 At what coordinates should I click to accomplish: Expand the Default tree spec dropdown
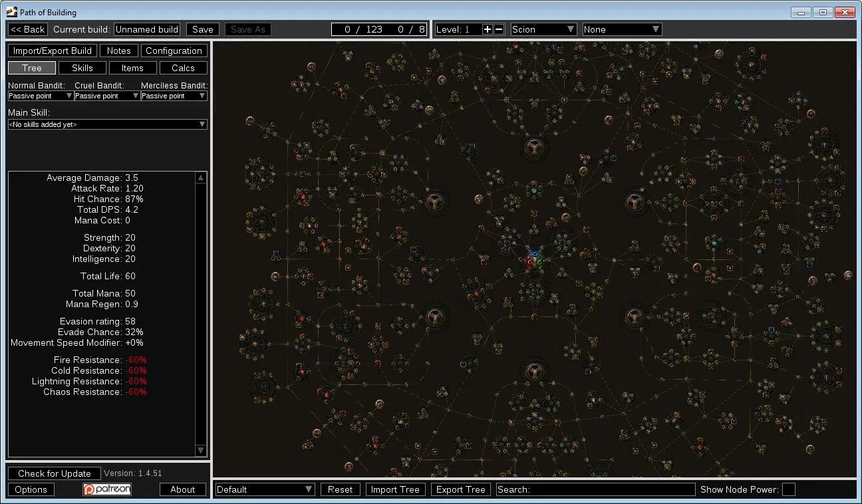click(265, 489)
